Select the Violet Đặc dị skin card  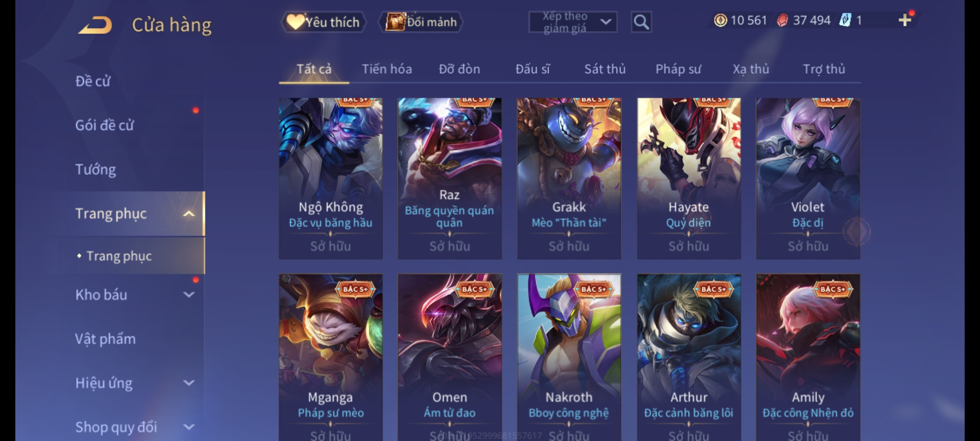(x=808, y=178)
